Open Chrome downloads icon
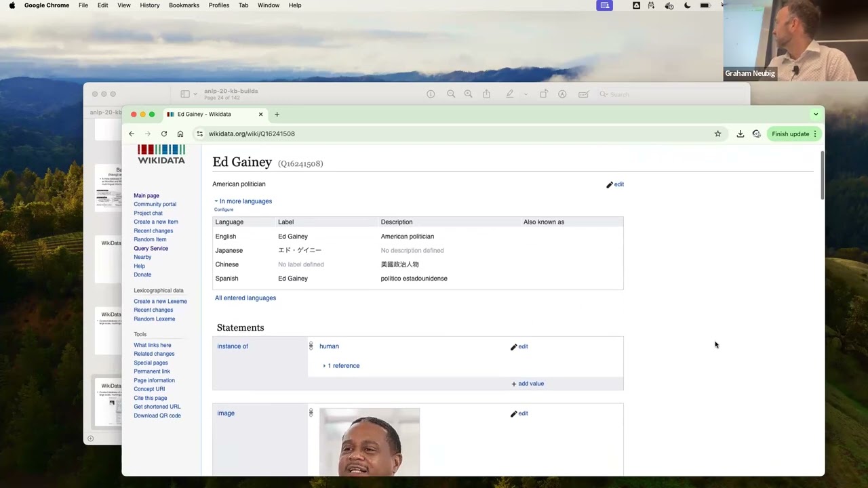The width and height of the screenshot is (868, 488). [x=741, y=134]
